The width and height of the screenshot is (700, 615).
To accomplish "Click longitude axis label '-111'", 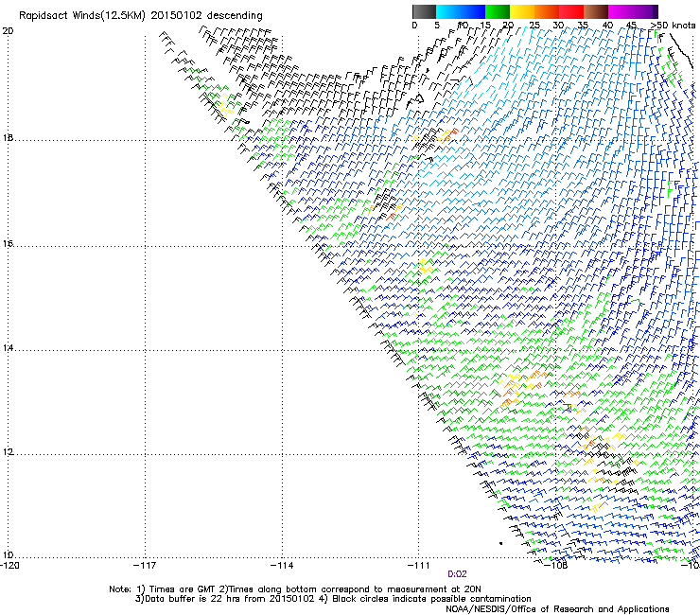I will pyautogui.click(x=419, y=566).
